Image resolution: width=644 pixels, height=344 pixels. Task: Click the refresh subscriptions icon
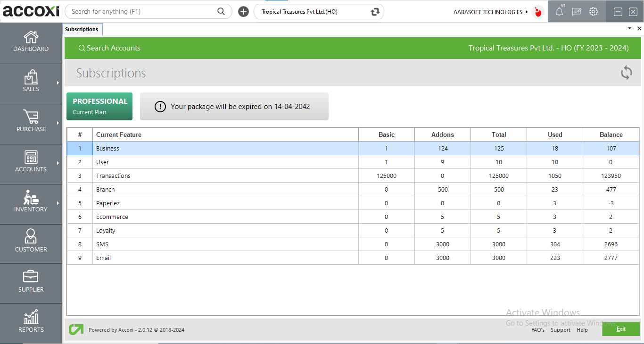pos(626,73)
